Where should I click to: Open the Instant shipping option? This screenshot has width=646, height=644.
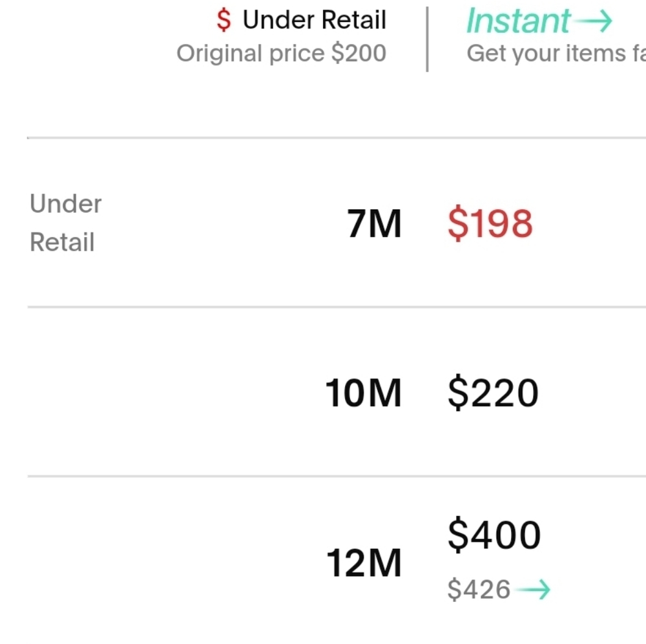pyautogui.click(x=519, y=21)
